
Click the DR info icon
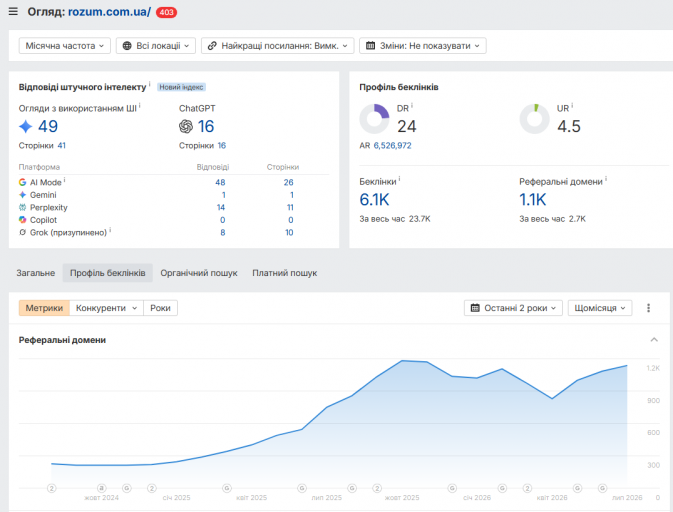click(x=412, y=105)
